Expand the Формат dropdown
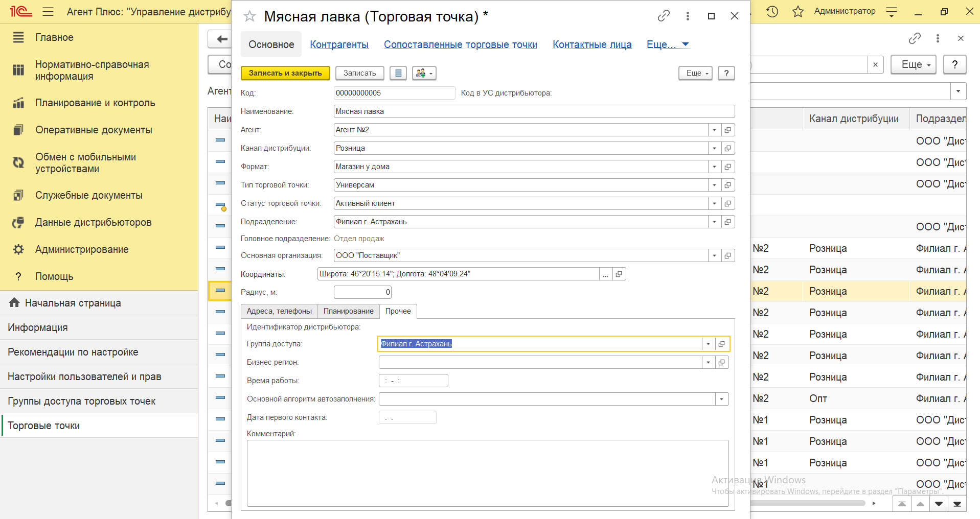 (x=715, y=167)
